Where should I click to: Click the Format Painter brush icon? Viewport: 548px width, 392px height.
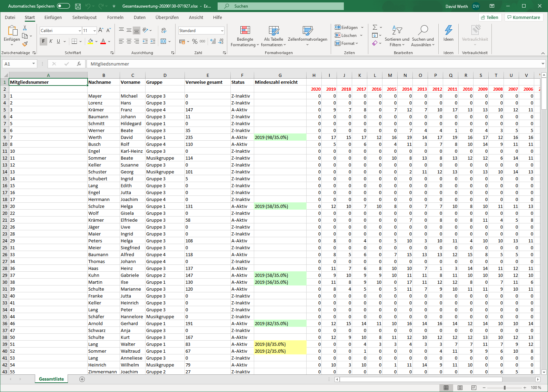coord(25,44)
